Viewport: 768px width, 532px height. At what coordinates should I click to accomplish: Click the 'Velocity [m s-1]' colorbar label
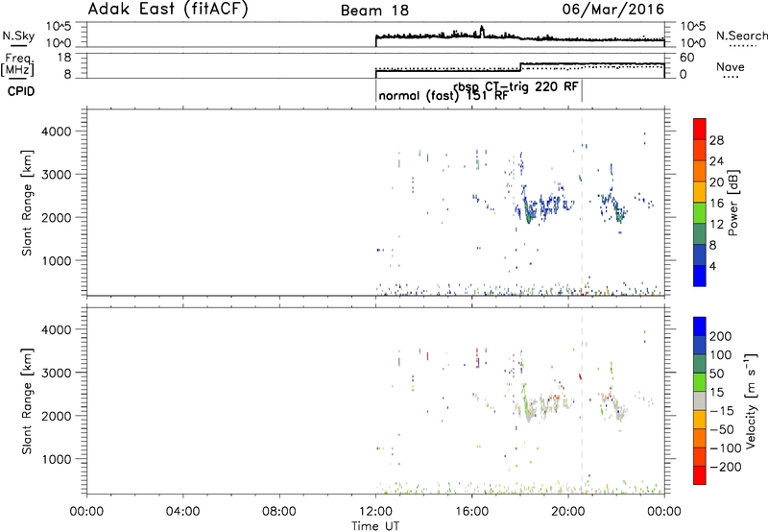(750, 400)
